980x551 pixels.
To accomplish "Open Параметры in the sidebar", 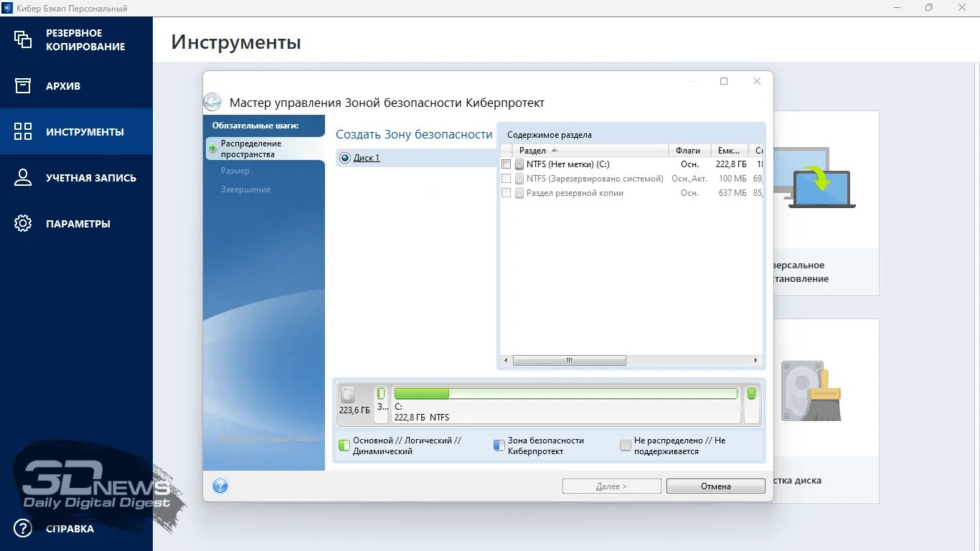I will [76, 224].
